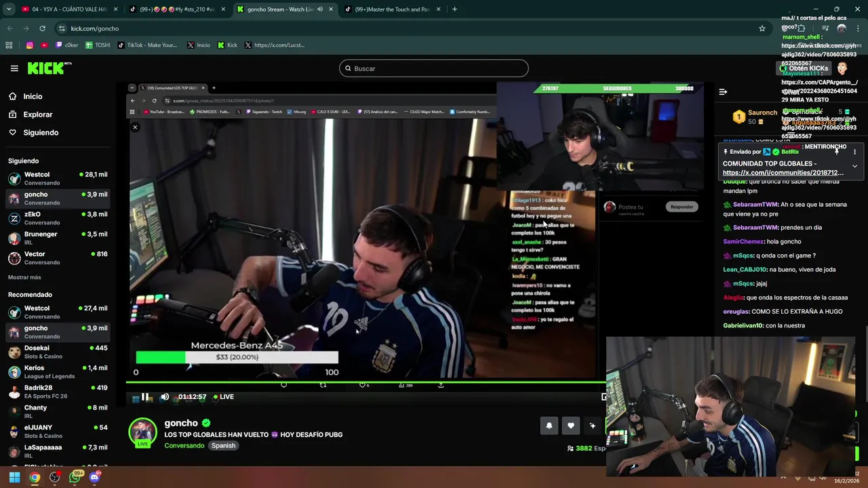The width and height of the screenshot is (868, 488).
Task: Click the Kick logo
Action: 49,68
